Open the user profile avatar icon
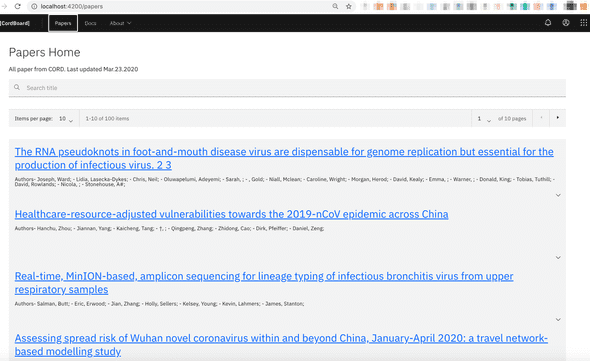The image size is (590, 361). click(x=566, y=23)
